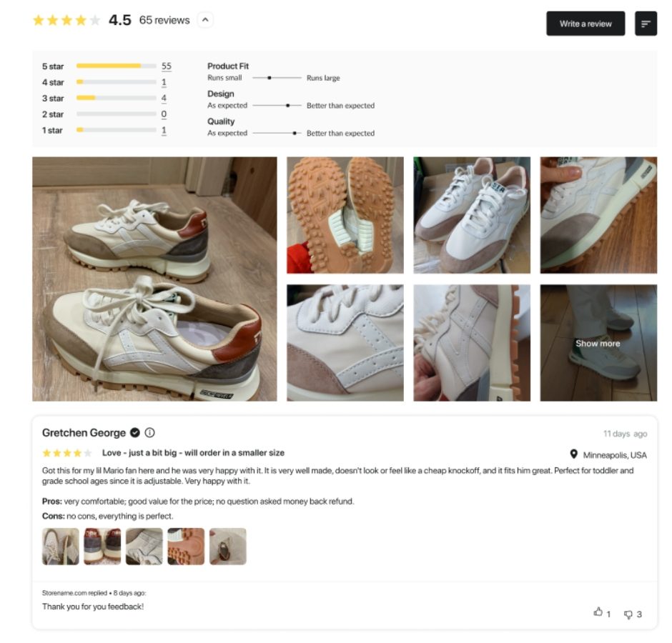Screen dimensions: 672x643
Task: Click the Product Fit slider handle
Action: point(269,78)
